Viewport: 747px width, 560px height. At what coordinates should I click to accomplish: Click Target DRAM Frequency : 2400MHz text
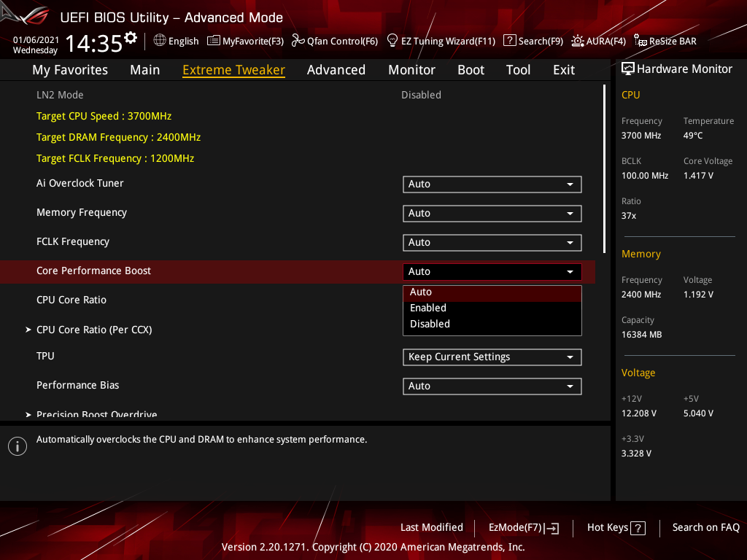(119, 137)
